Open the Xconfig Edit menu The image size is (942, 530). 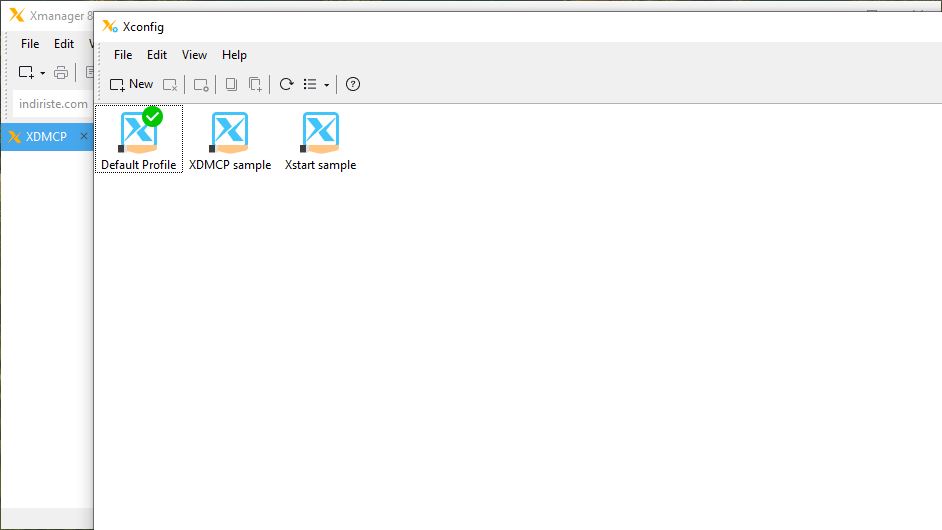tap(157, 55)
